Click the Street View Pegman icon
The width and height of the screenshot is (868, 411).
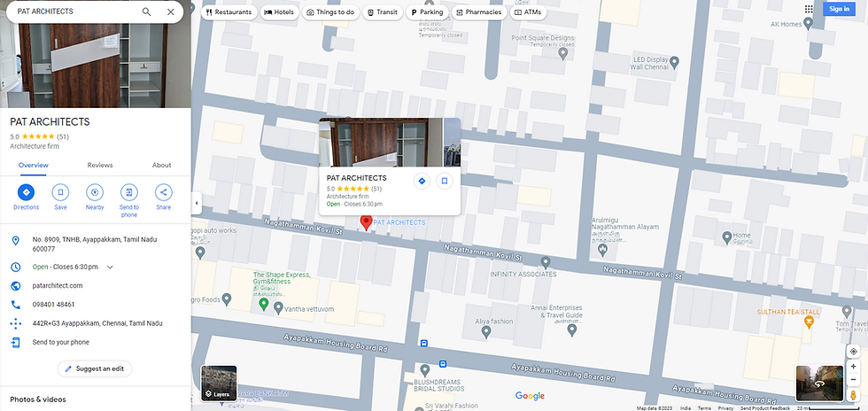(853, 395)
